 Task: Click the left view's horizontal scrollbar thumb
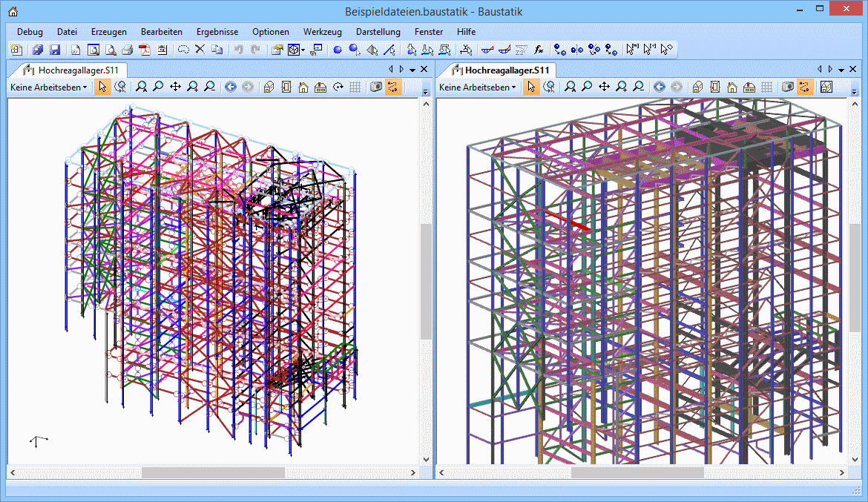point(213,472)
